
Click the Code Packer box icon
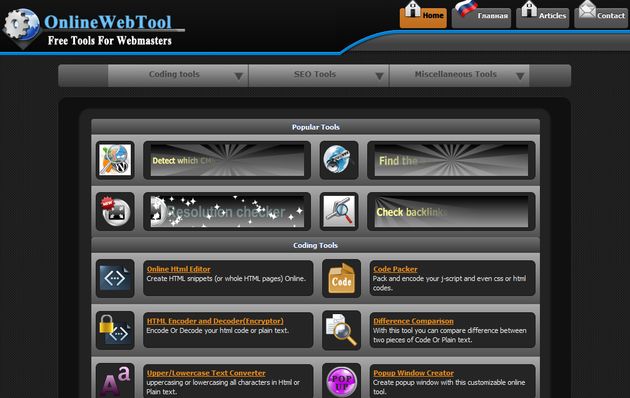[342, 278]
